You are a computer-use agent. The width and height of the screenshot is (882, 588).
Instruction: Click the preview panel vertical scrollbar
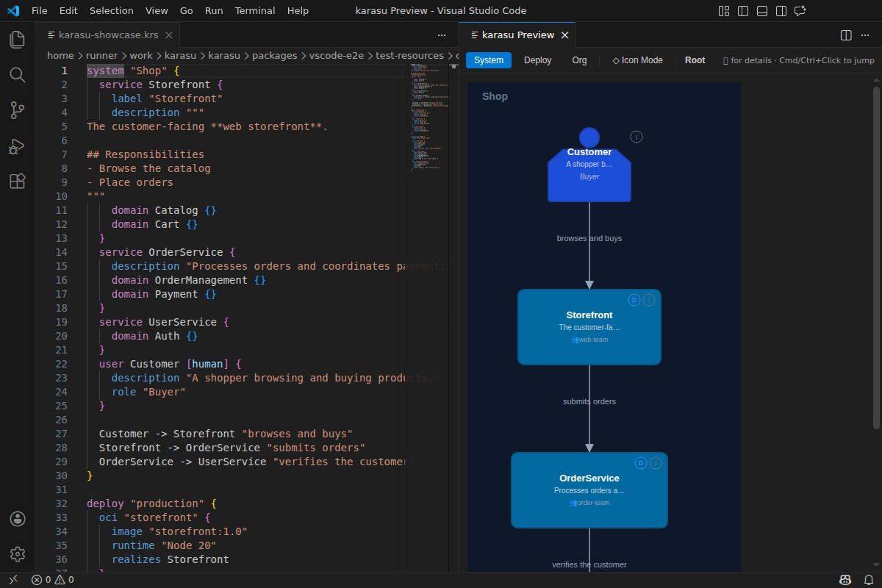(876, 257)
